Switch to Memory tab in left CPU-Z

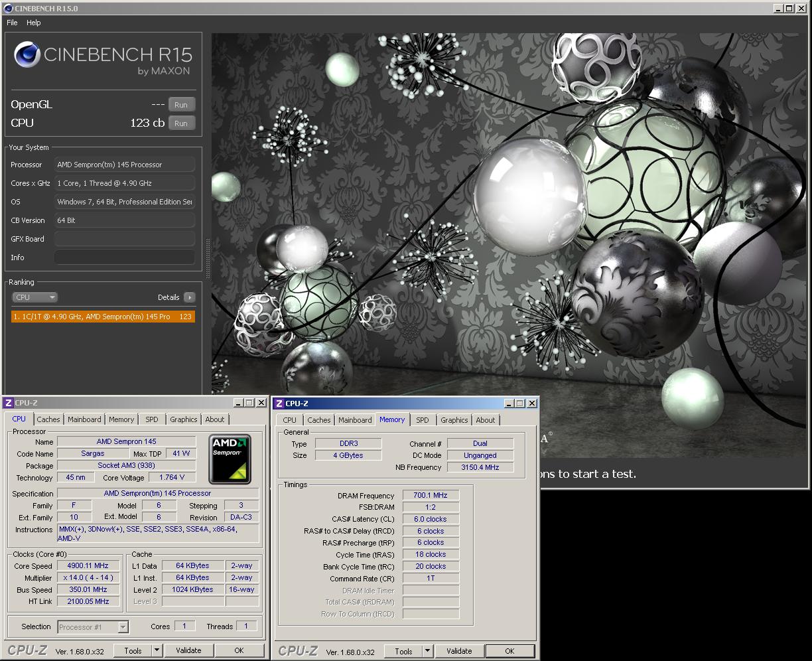[121, 419]
